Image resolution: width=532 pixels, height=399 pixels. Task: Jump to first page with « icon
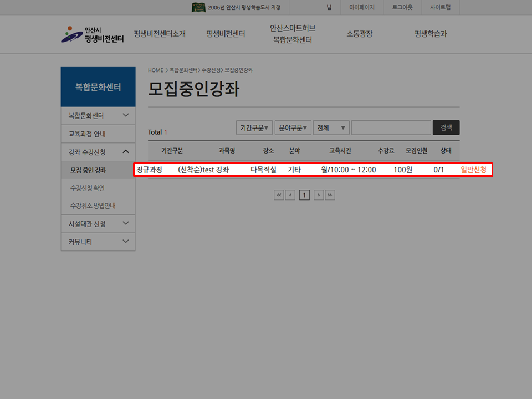279,195
